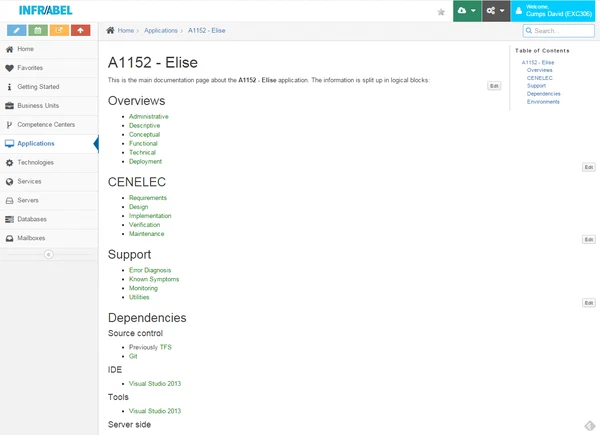Image resolution: width=600 pixels, height=435 pixels.
Task: Click Edit button for Overviews section
Action: [589, 167]
